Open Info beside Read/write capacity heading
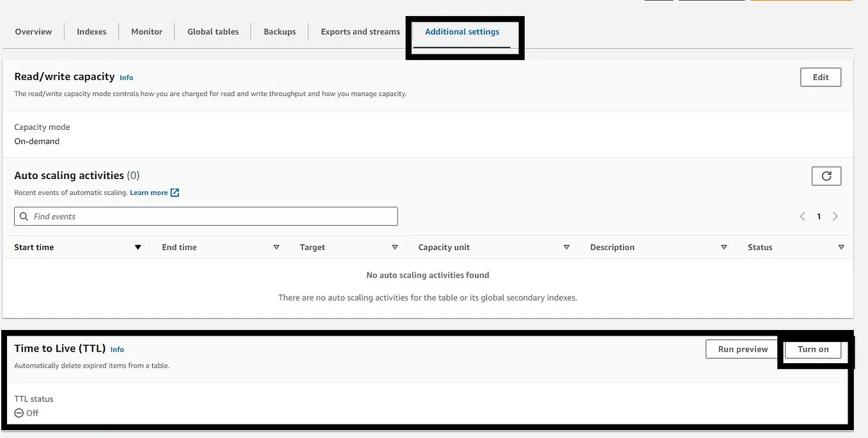Viewport: 868px width, 438px height. pyautogui.click(x=126, y=77)
